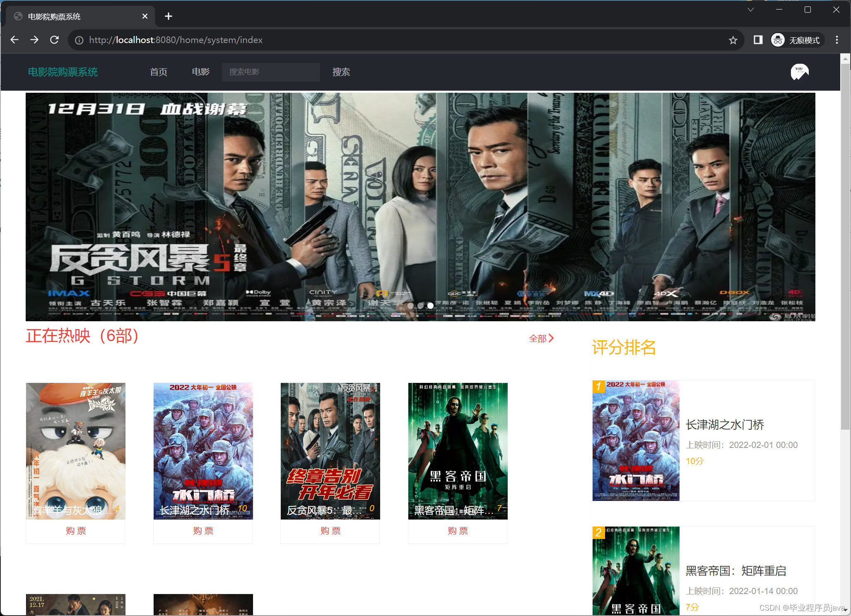Focus the 搜索电影 search field
Screen dimensions: 851x616
pyautogui.click(x=271, y=72)
